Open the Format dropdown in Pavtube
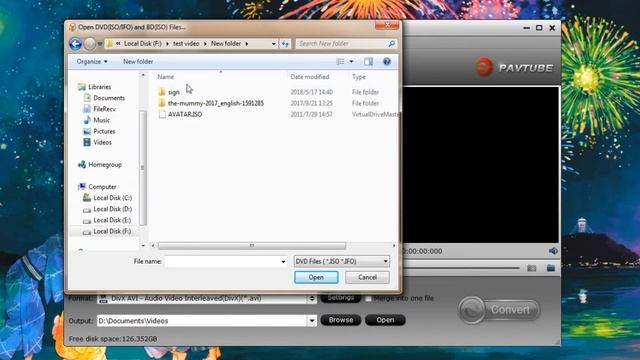640x360 pixels. (x=312, y=299)
